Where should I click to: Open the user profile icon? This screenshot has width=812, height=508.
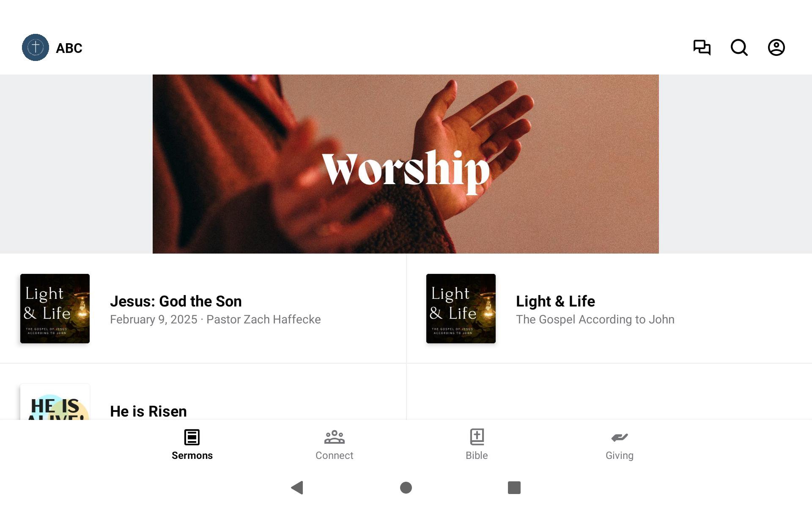(x=776, y=47)
